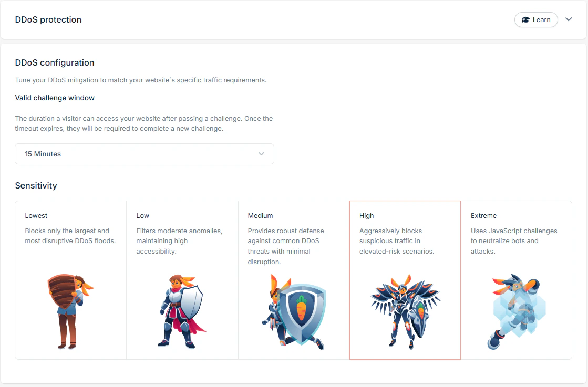Click the Valid challenge window label
Image resolution: width=588 pixels, height=387 pixels.
tap(55, 98)
